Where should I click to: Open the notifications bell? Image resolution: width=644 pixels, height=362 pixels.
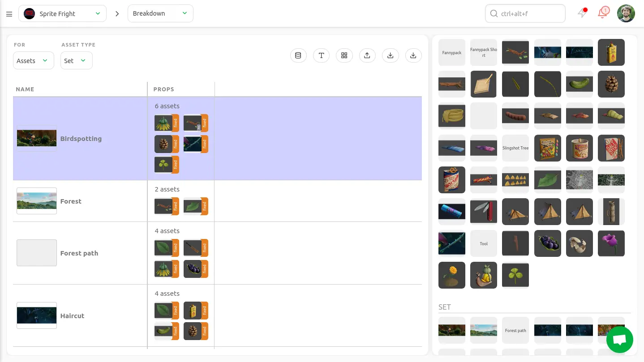click(x=603, y=13)
